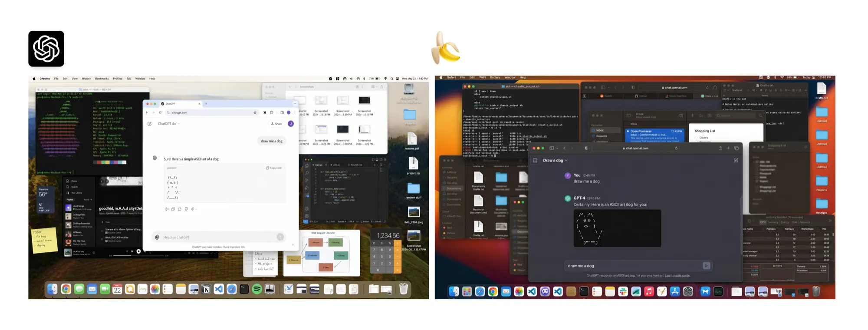Screen dimensions: 868x330
Task: Toggle Italic in the Drafts.txt TextEdit toolbar
Action: [x=766, y=90]
